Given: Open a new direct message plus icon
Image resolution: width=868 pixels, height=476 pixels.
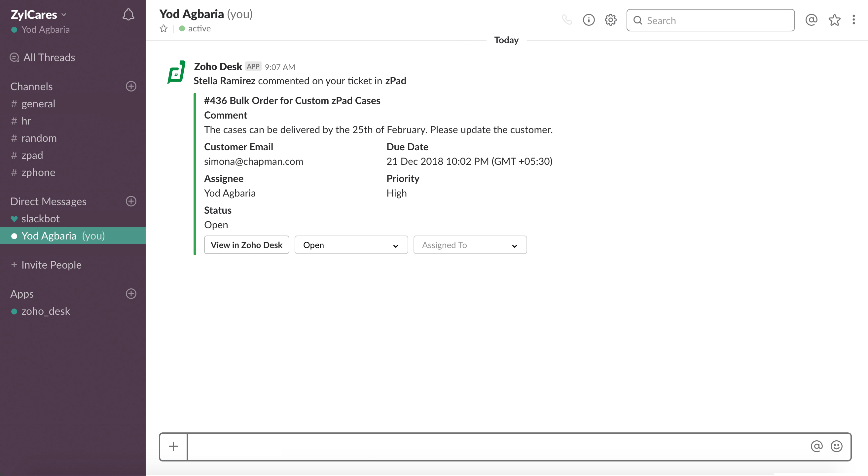Looking at the screenshot, I should click(x=131, y=201).
